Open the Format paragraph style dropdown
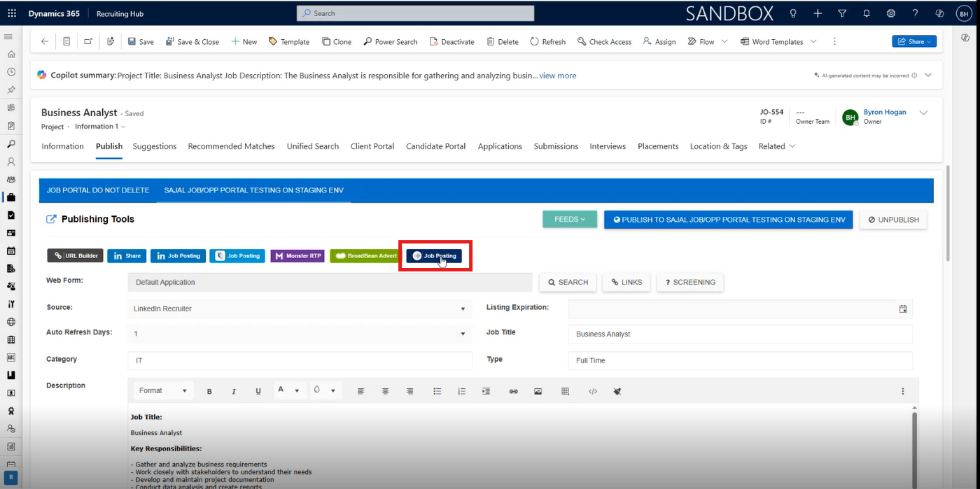The width and height of the screenshot is (980, 489). [x=162, y=390]
